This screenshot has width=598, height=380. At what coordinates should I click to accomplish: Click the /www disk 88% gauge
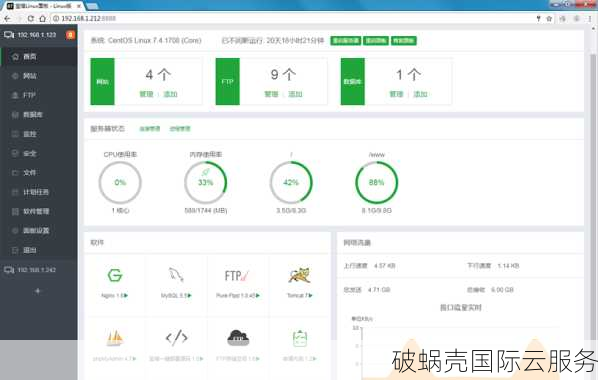[x=376, y=182]
